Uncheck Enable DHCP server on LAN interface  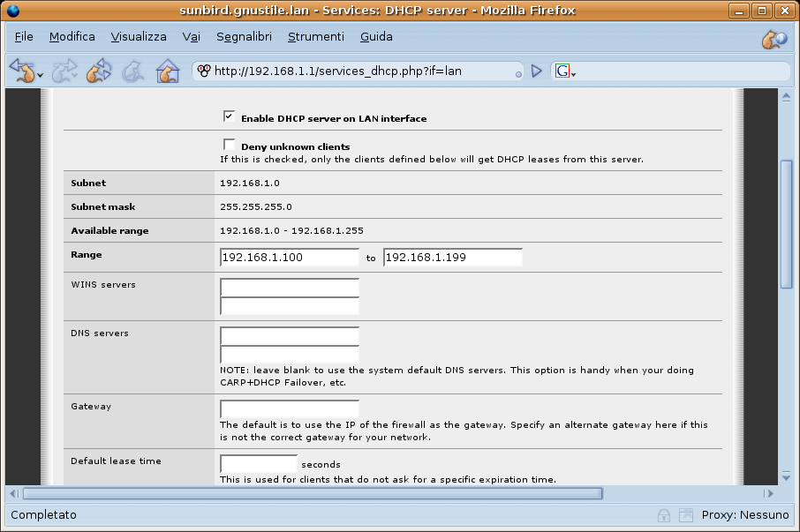coord(229,116)
